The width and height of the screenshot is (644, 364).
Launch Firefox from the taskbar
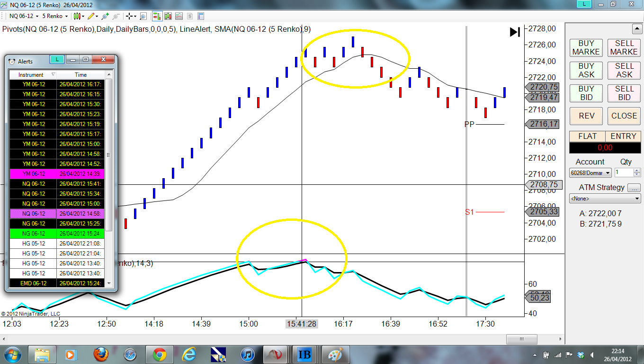tap(101, 354)
